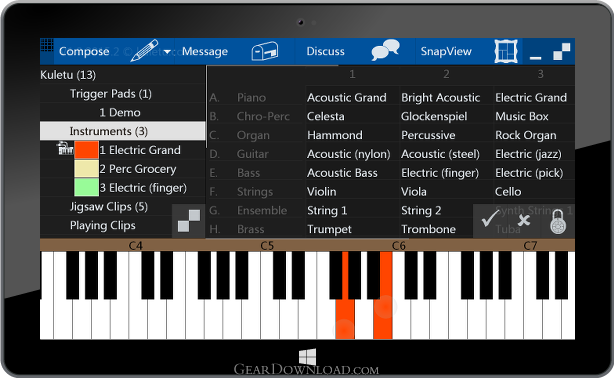Select Acoustic (steel) guitar cell
This screenshot has width=614, height=378.
tap(440, 154)
